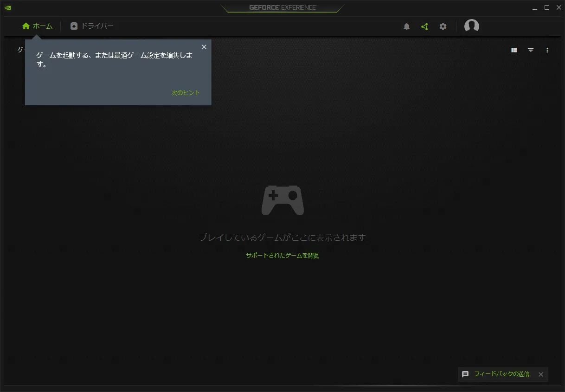Close the GeForce Experience window
This screenshot has height=392, width=565.
click(x=559, y=7)
